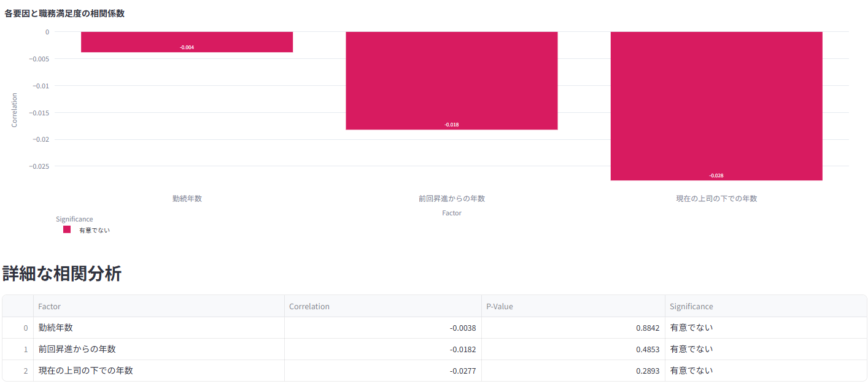Sort table by P-Value column header
Viewport: 868px width, 389px height.
(x=573, y=306)
